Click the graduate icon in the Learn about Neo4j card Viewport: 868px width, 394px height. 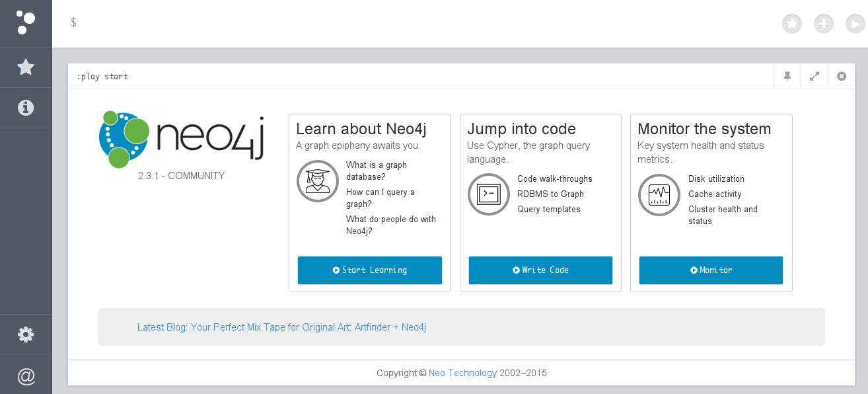(318, 181)
